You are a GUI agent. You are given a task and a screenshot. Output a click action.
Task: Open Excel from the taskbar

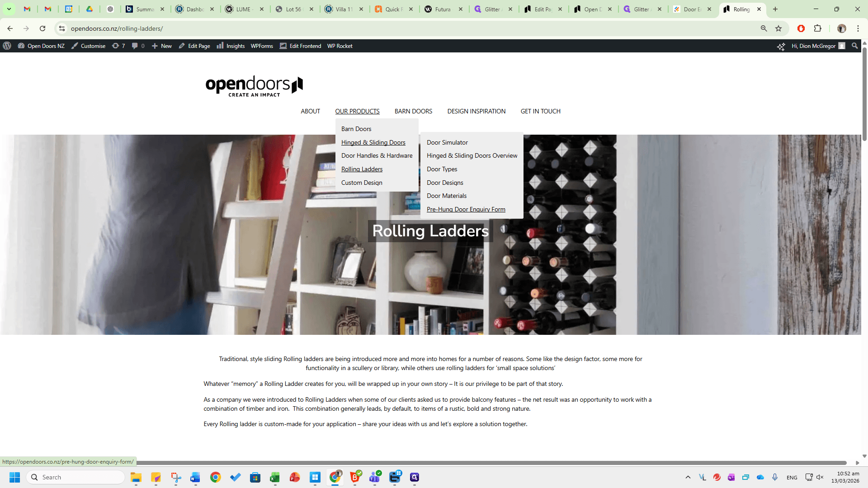click(275, 477)
